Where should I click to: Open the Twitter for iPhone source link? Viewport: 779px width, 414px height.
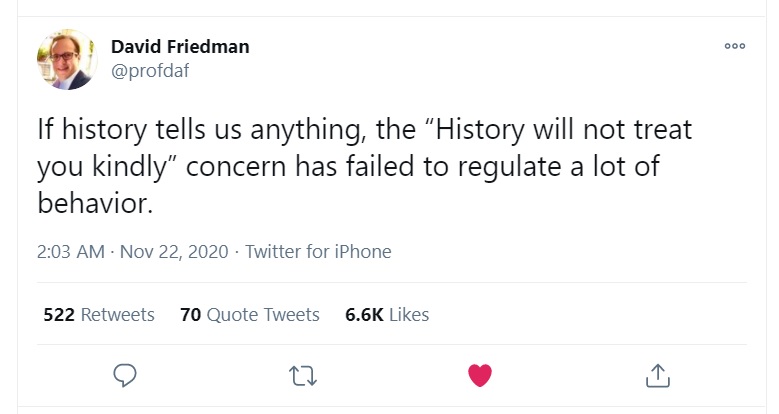click(x=318, y=251)
